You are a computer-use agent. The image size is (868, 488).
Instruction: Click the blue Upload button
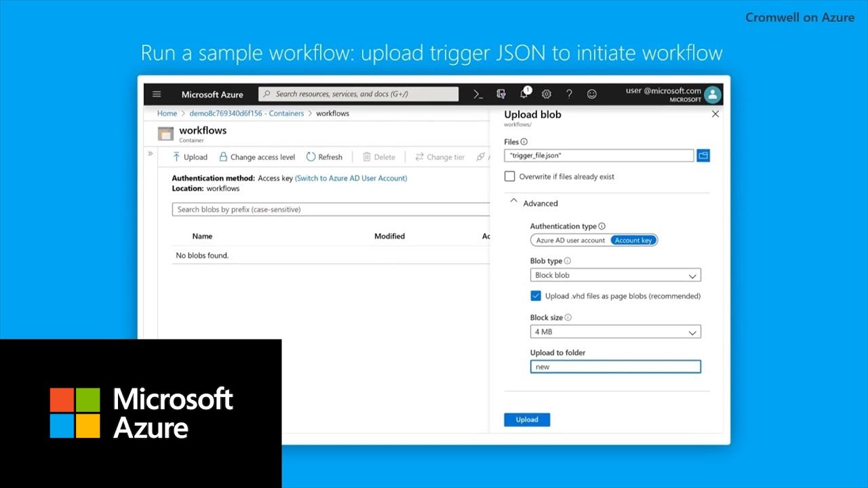(527, 420)
